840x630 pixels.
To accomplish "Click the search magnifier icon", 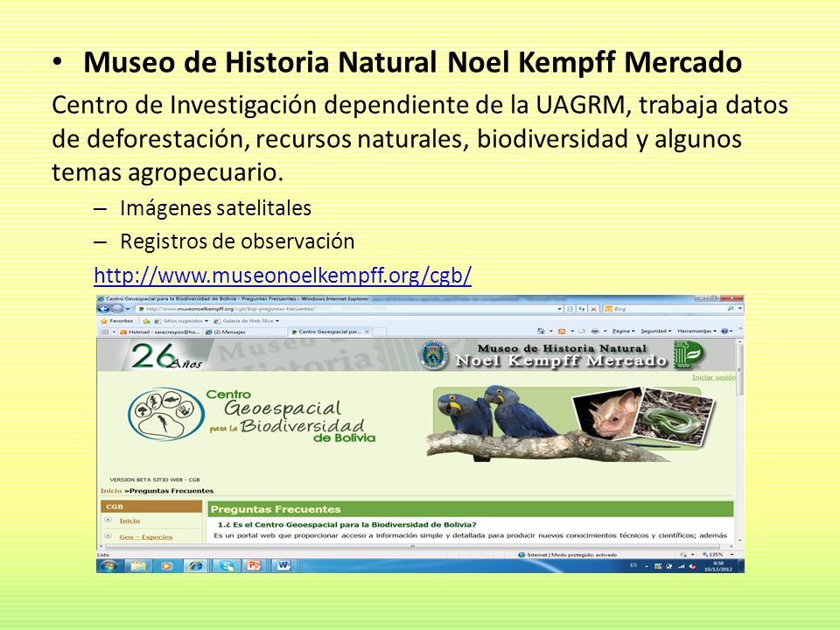I will (x=730, y=309).
